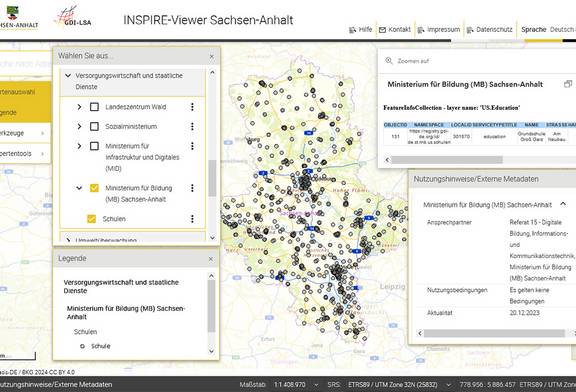The image size is (576, 392).
Task: Uncheck Ministerium für Bildung (MB) checkbox
Action: 94,188
